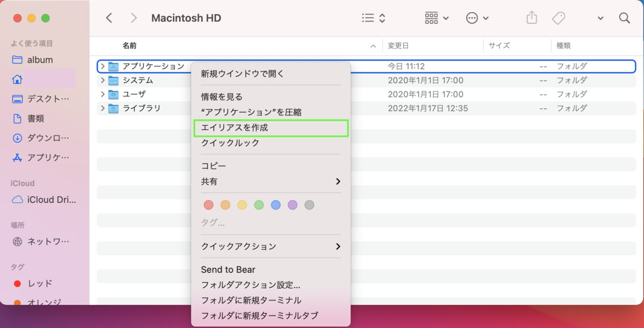Apply the red tag color dot
The height and width of the screenshot is (328, 644).
[209, 205]
